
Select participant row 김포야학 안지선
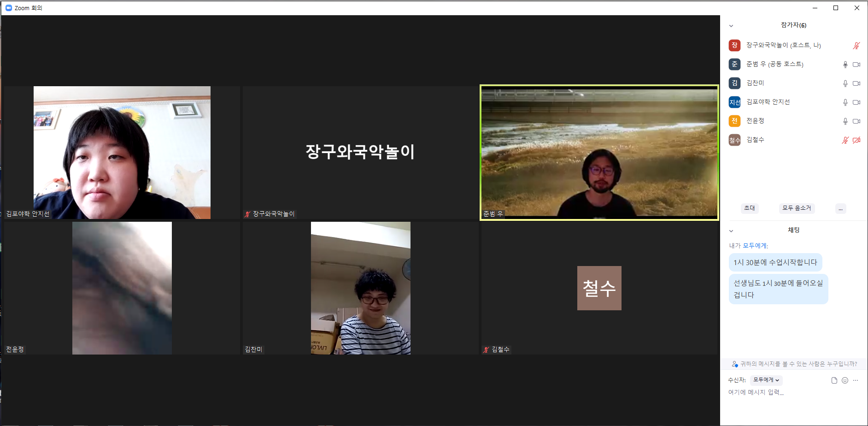(795, 102)
